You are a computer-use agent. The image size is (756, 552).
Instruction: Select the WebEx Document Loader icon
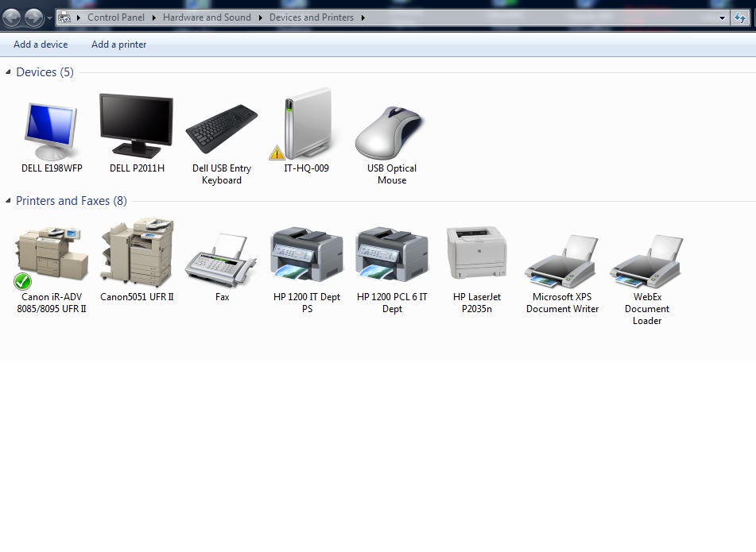coord(646,261)
